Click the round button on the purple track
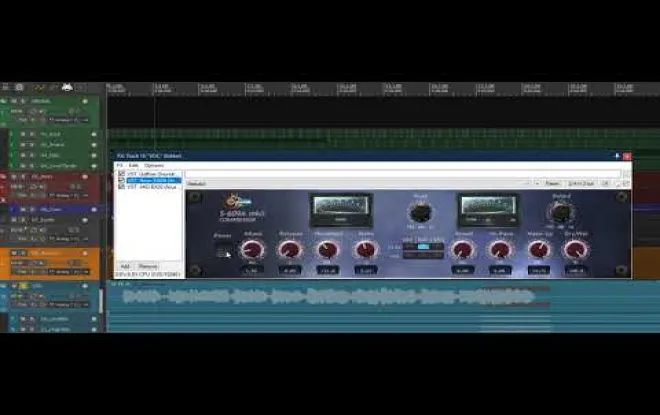The width and height of the screenshot is (660, 415). [x=94, y=209]
